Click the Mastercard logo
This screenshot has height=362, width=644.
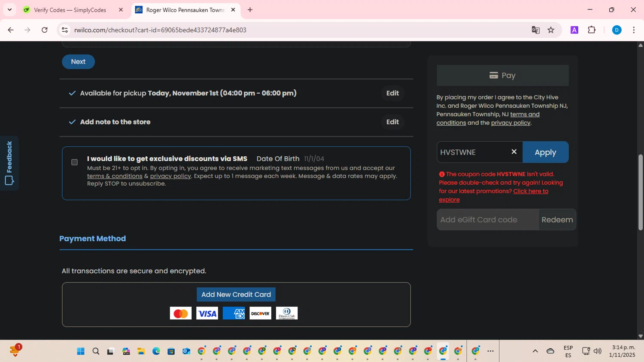click(181, 313)
